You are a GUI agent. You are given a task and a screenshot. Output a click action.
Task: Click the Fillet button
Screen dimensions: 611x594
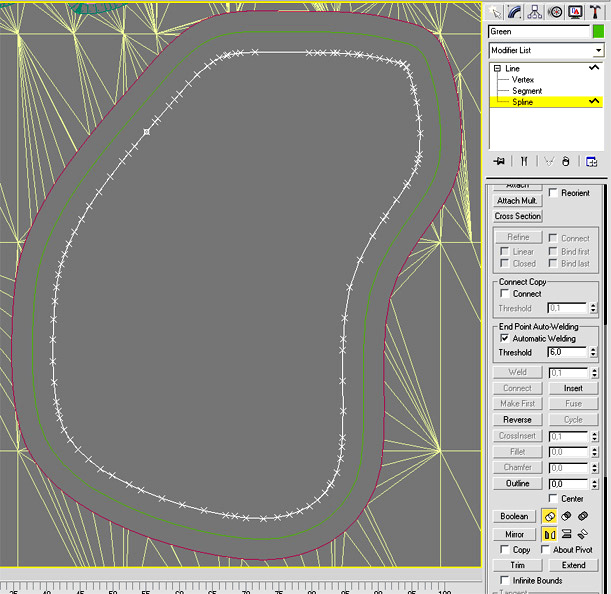click(x=517, y=452)
